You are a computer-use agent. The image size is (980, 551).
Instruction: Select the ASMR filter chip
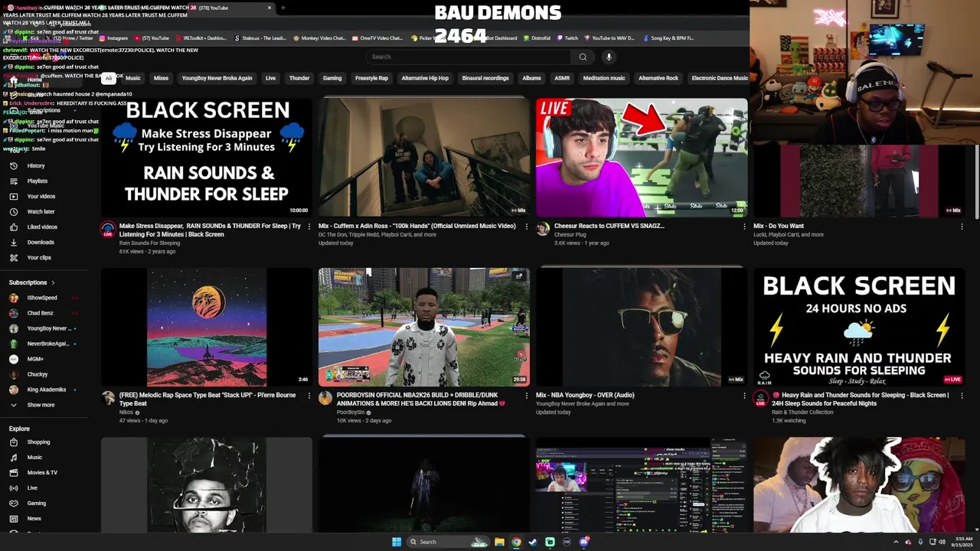point(562,78)
